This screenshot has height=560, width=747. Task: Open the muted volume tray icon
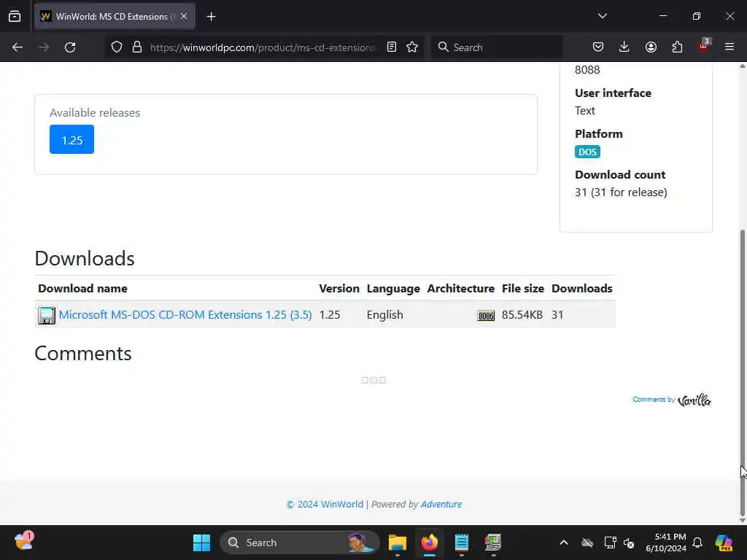[629, 542]
